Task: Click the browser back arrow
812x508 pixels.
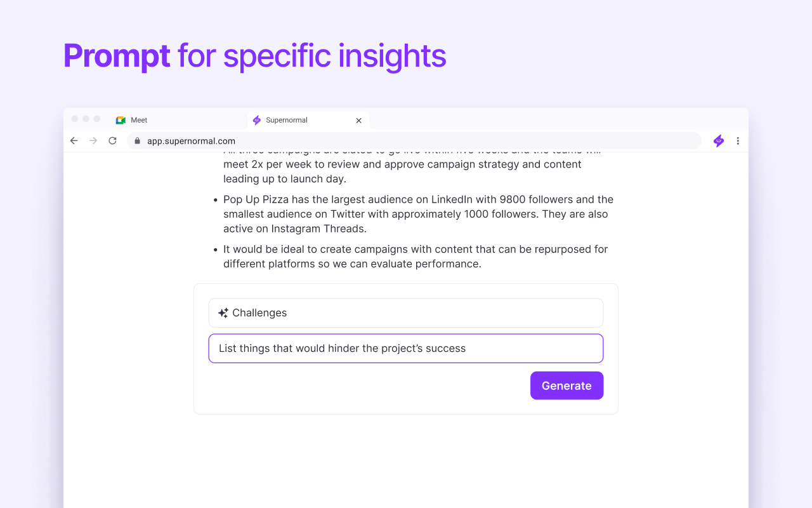Action: (74, 141)
